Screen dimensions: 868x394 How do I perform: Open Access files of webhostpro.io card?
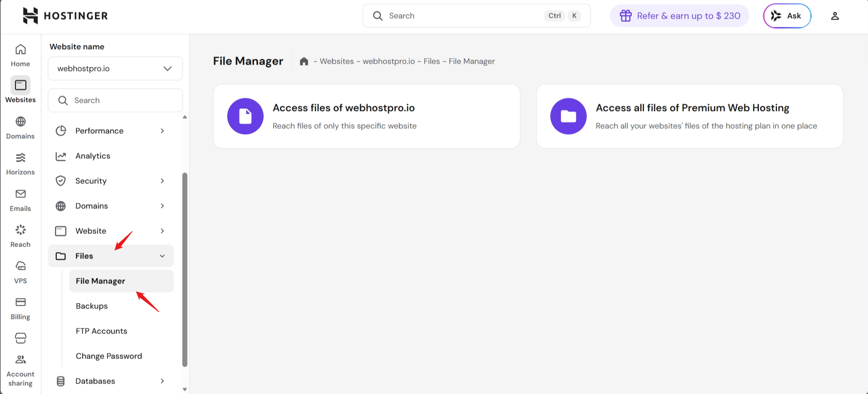pos(367,116)
